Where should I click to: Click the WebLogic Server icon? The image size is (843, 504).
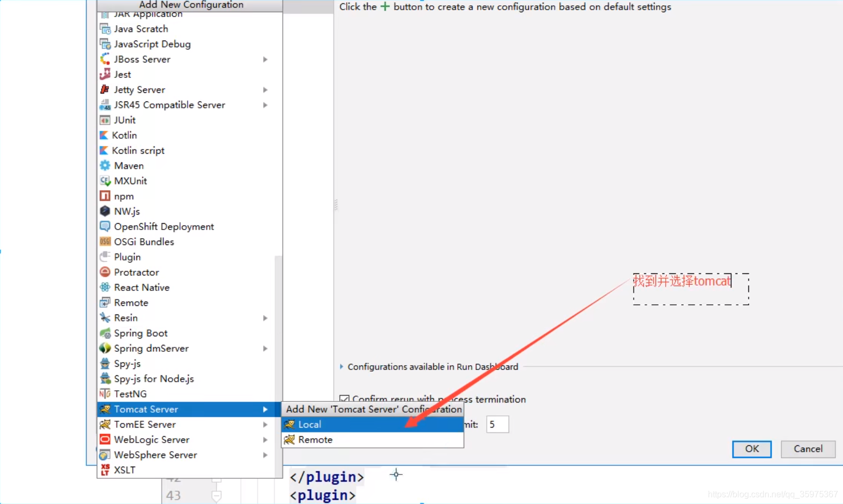(105, 439)
